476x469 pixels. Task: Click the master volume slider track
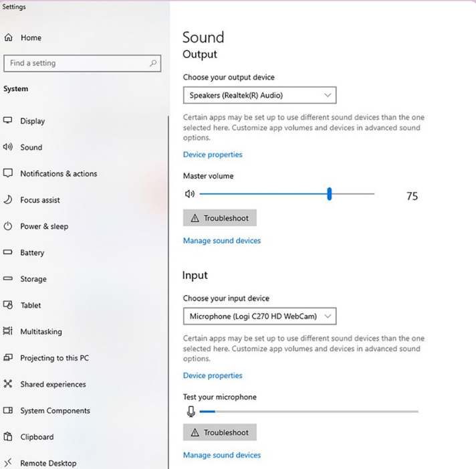(x=287, y=194)
